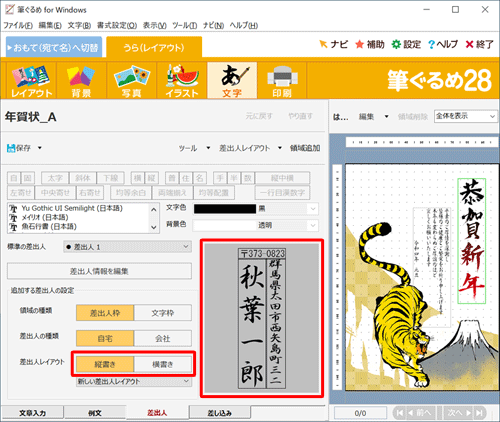Open the レイアウト (Layout) tool
The width and height of the screenshot is (500, 422).
(x=32, y=81)
